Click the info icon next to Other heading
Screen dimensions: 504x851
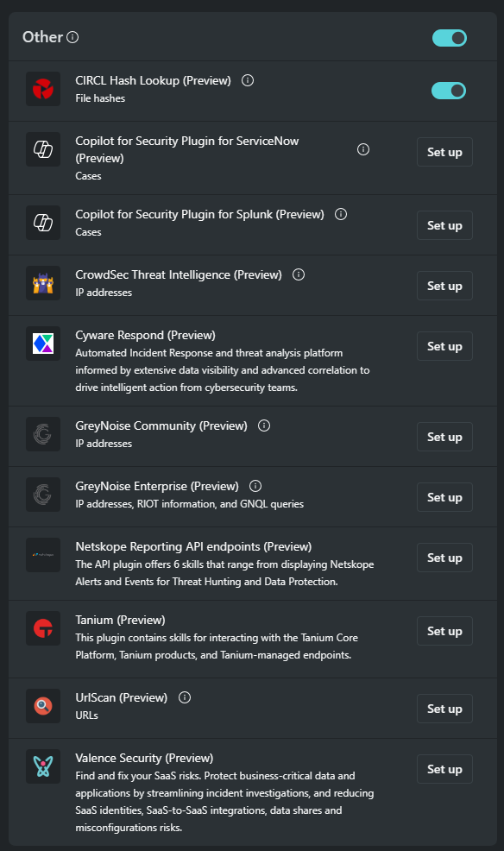click(x=72, y=37)
